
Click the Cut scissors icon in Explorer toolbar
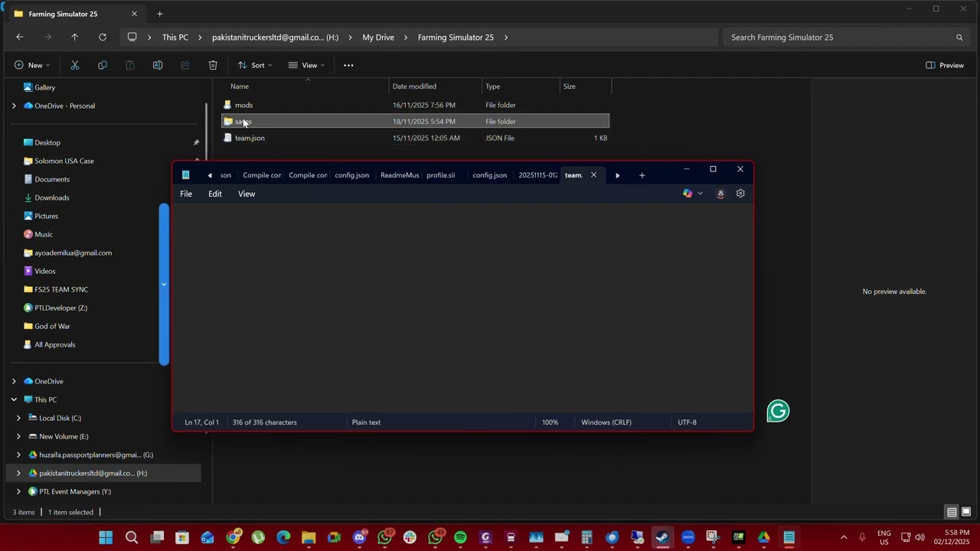pos(75,65)
